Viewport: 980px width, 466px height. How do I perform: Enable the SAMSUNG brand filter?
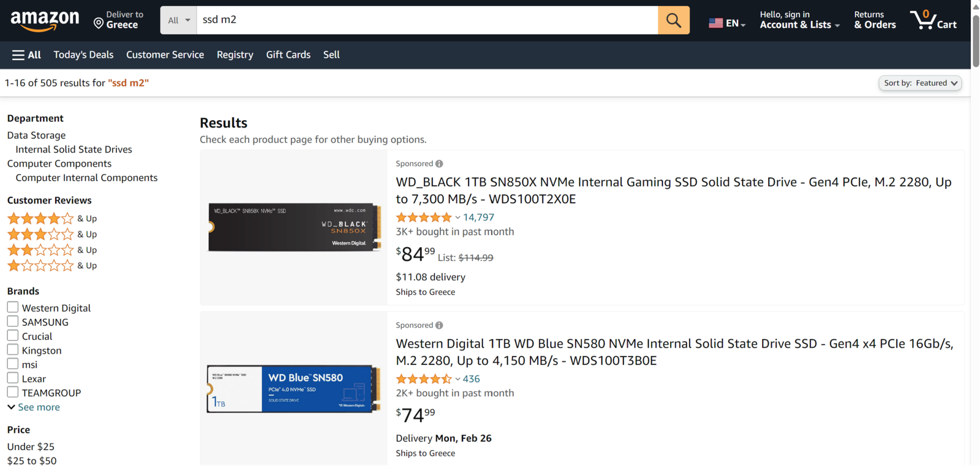[13, 321]
